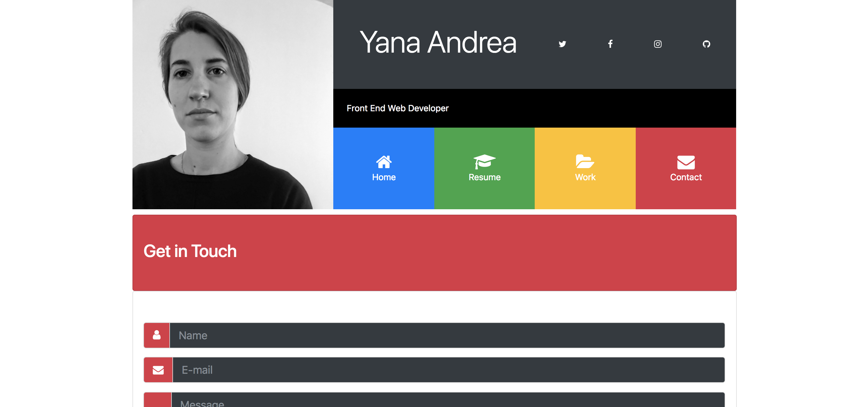The height and width of the screenshot is (407, 868).
Task: Open the Twitter profile icon
Action: point(562,44)
